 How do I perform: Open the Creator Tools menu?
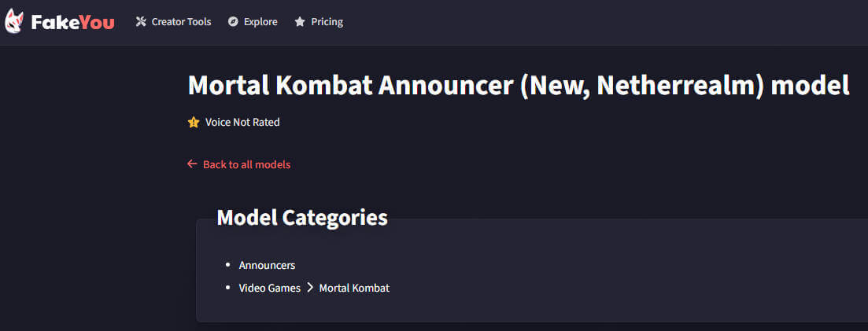click(x=181, y=22)
